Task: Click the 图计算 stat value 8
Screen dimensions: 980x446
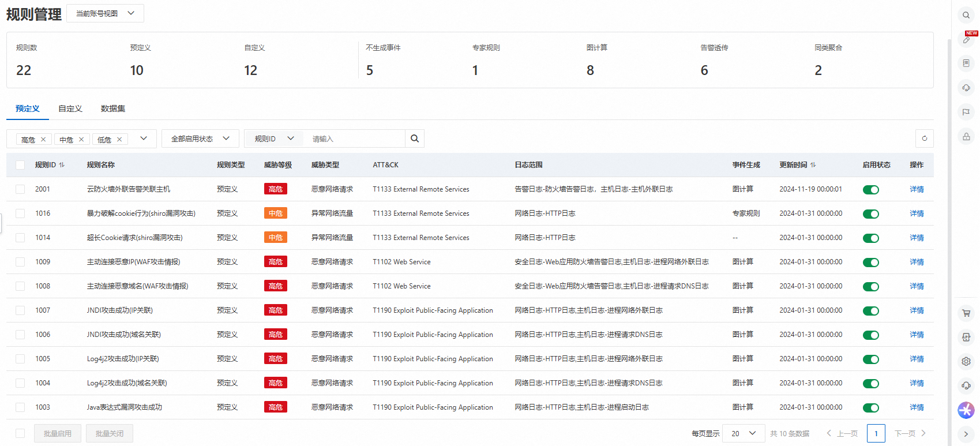Action: click(x=590, y=70)
